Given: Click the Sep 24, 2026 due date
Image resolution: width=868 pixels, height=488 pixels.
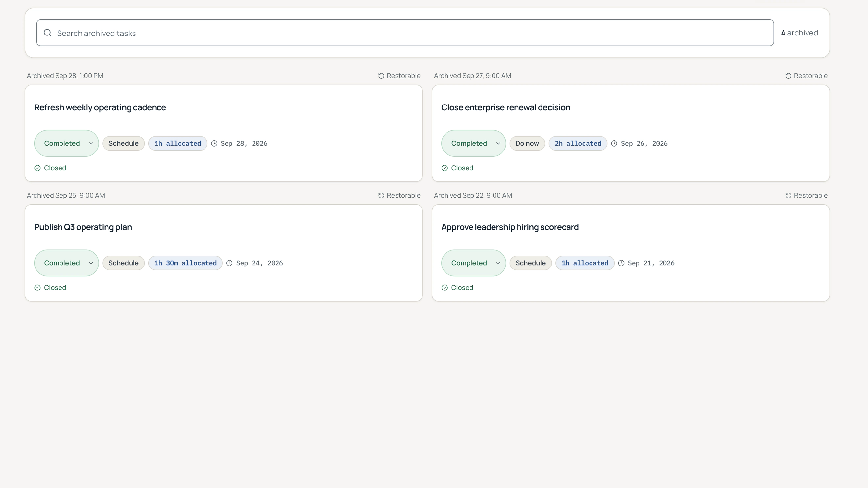Looking at the screenshot, I should [x=259, y=263].
